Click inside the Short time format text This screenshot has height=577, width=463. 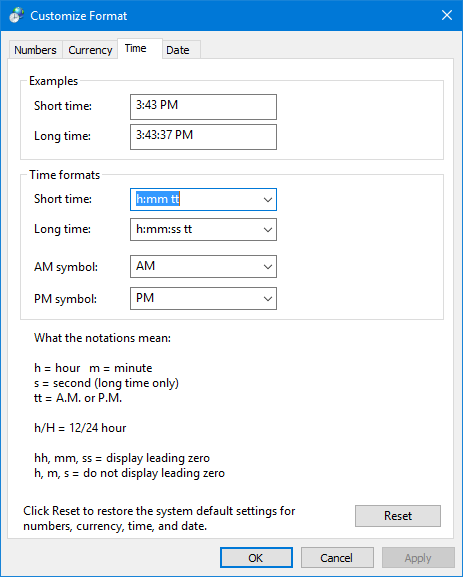[158, 199]
